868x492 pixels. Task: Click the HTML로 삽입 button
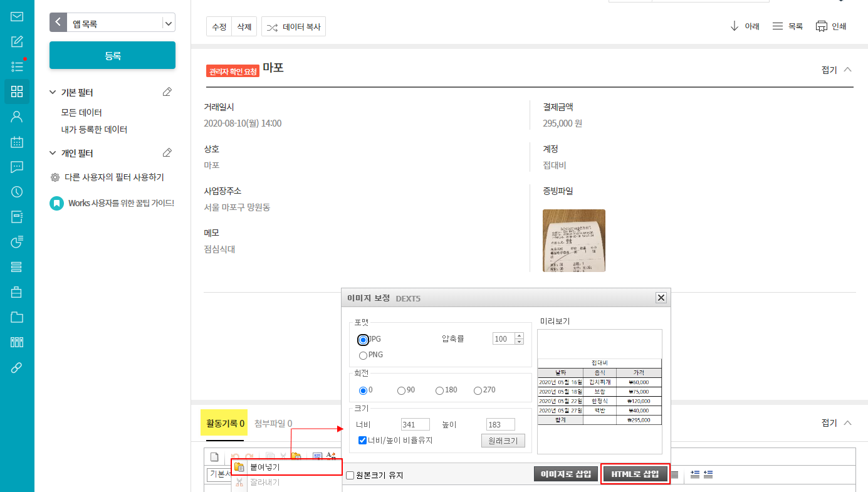coord(635,474)
